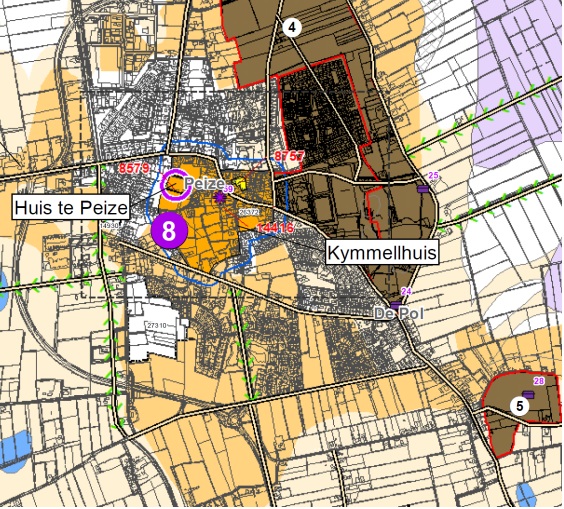This screenshot has height=509, width=564.
Task: Click the purple star marker near Peize
Action: click(x=219, y=197)
